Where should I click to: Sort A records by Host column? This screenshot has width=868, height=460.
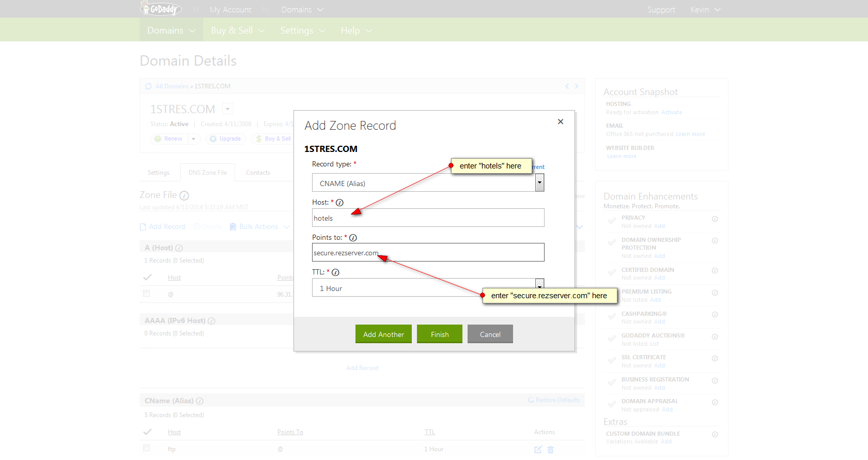[x=174, y=278]
